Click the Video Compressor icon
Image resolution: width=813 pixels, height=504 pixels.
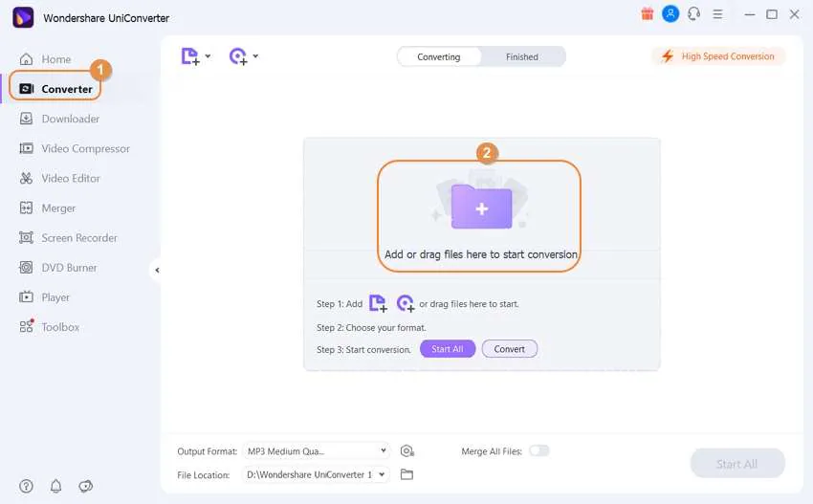(26, 149)
